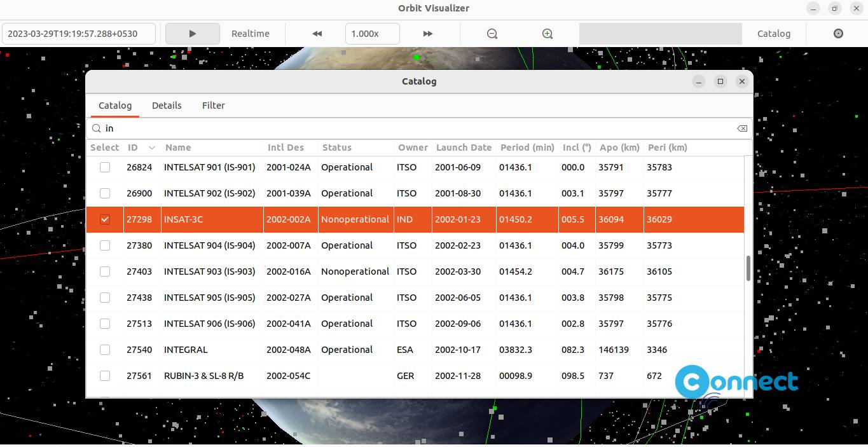Sort by the Owner column header

413,148
